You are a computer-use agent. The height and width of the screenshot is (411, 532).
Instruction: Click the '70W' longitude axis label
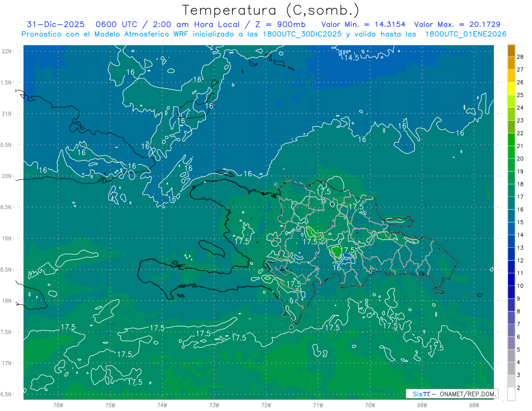(370, 405)
